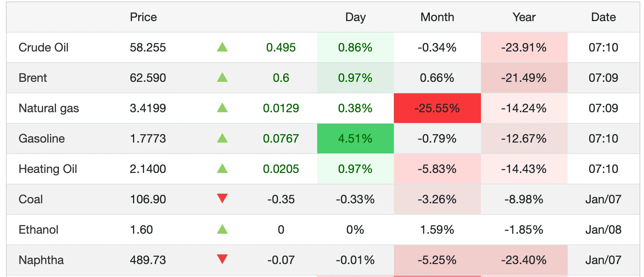Click the Year column header
This screenshot has height=277, width=644.
(x=524, y=17)
